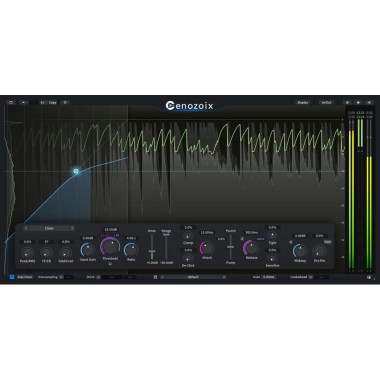The image size is (380, 380).
Task: Toggle the auto makeup icon
Action: point(291,242)
